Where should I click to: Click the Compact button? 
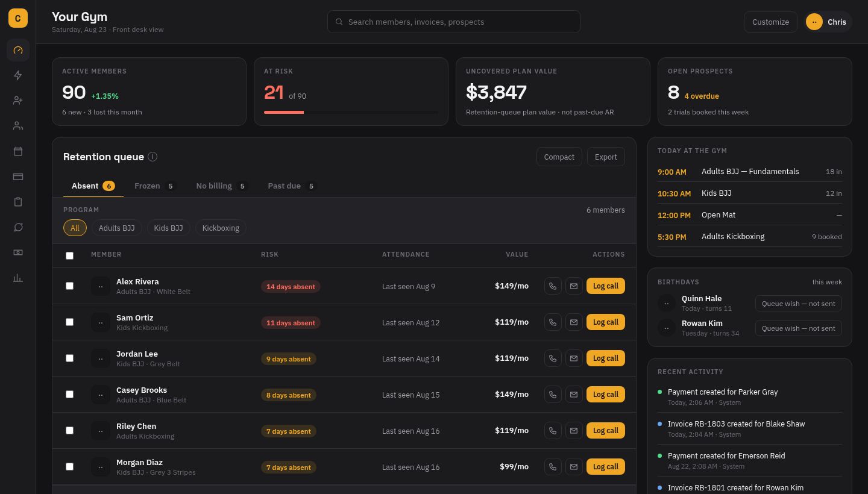[x=559, y=157]
